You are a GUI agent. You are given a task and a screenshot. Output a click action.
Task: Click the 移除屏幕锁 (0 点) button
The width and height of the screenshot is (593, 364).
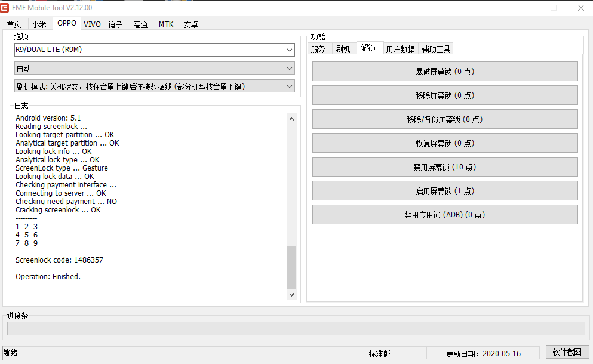pyautogui.click(x=445, y=95)
